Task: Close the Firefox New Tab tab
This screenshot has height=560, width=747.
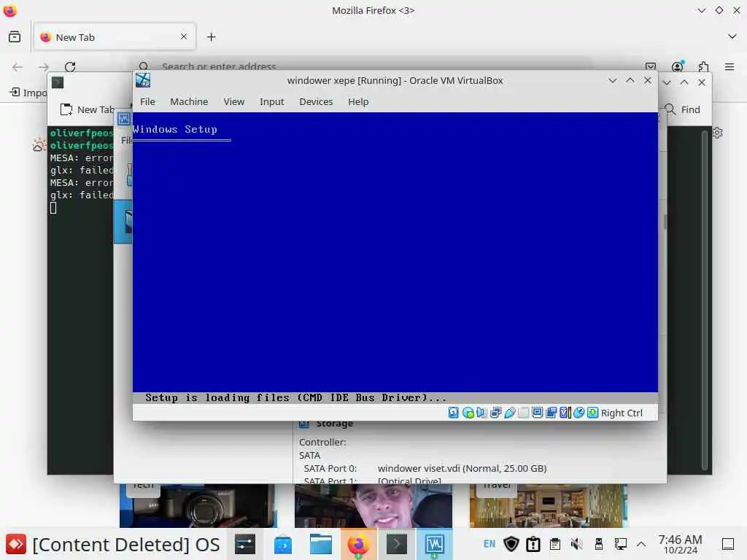Action: 184,36
